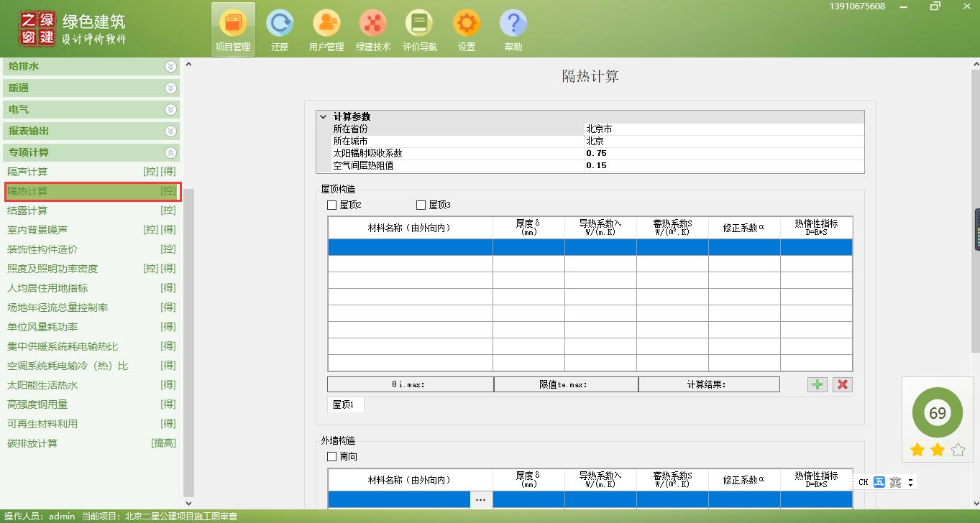The height and width of the screenshot is (523, 980).
Task: Open 评价导航 navigation icon
Action: pyautogui.click(x=419, y=29)
